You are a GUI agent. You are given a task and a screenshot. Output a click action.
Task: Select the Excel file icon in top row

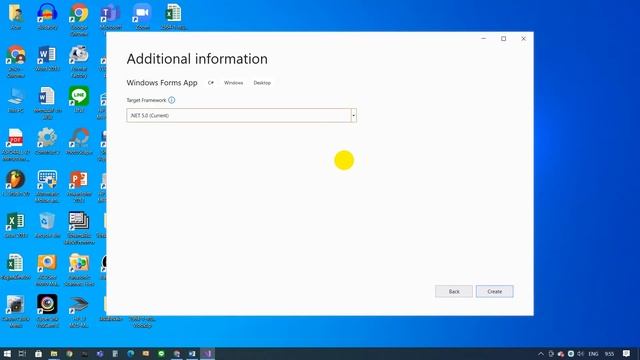pyautogui.click(x=174, y=16)
